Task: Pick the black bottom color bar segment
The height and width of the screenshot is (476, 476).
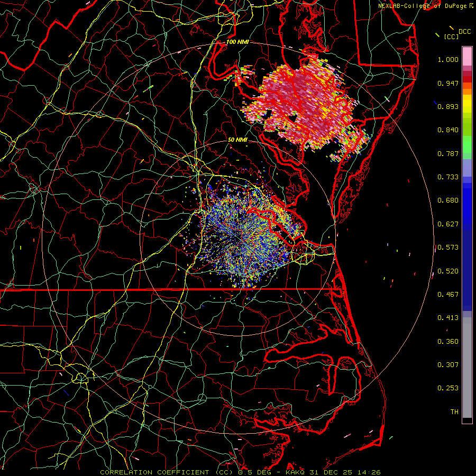Action: pyautogui.click(x=467, y=420)
